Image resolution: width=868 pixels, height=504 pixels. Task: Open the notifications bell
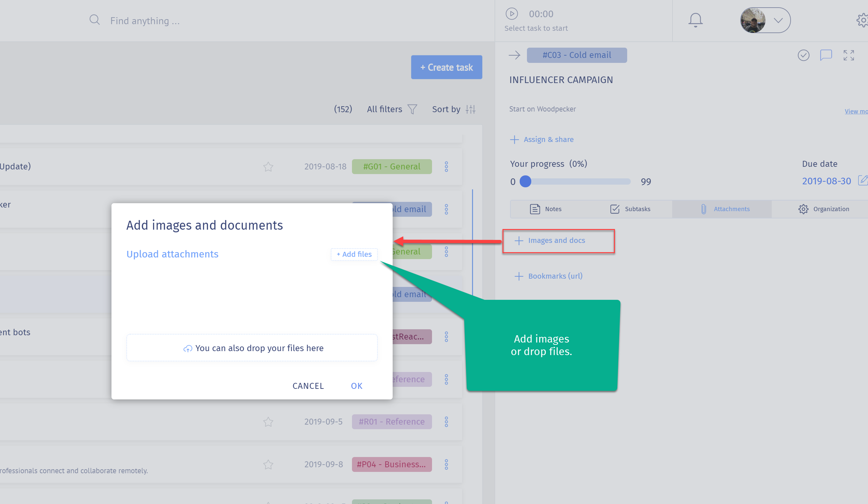695,20
